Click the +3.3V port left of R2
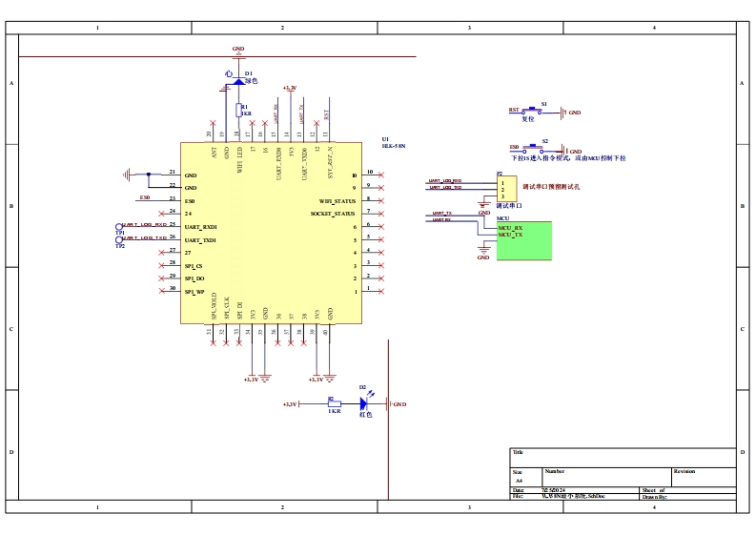The image size is (756, 535). [x=291, y=403]
